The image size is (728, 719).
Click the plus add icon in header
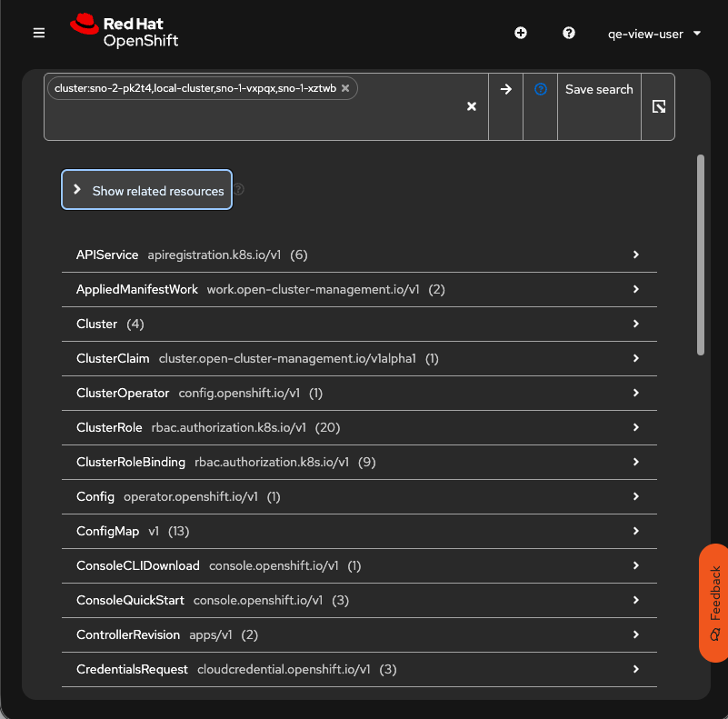click(x=521, y=33)
